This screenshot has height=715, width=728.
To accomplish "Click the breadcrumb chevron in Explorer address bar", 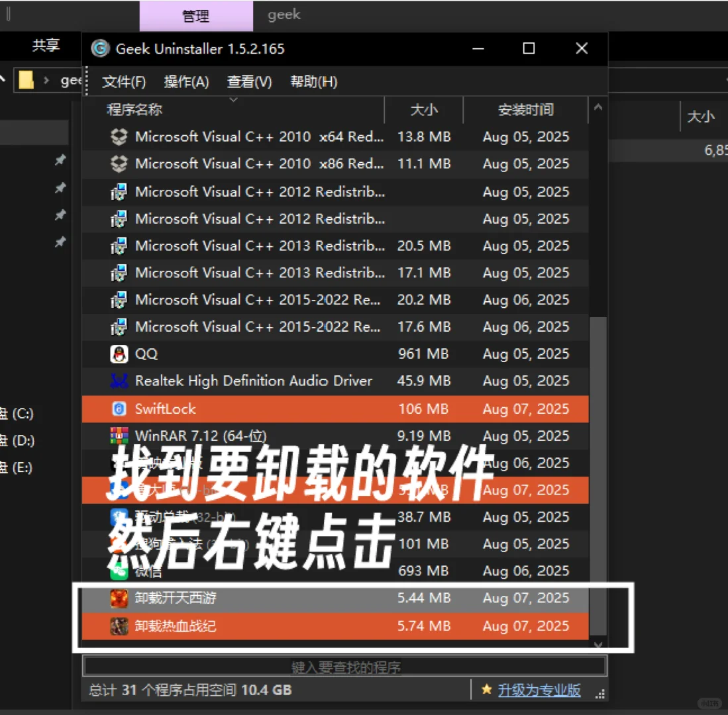I will (x=46, y=80).
